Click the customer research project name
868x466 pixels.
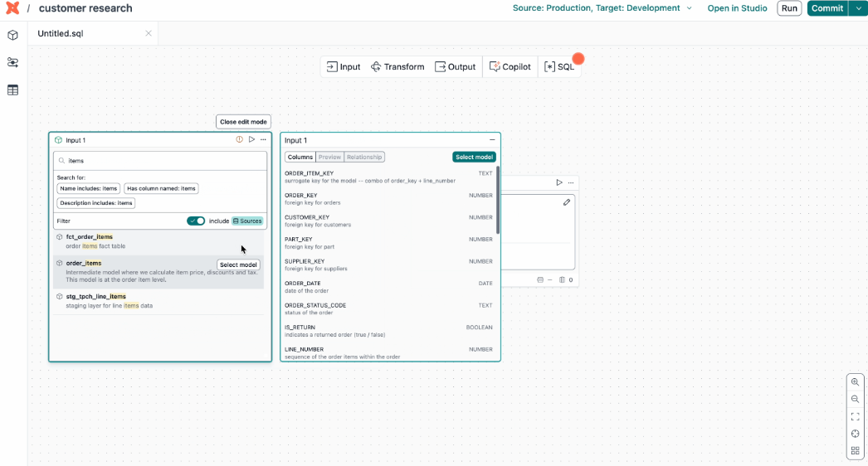(x=85, y=8)
